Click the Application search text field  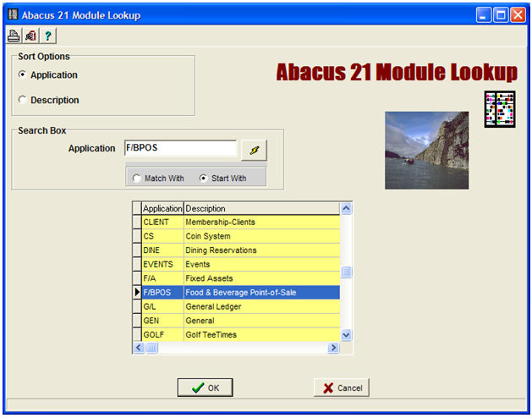click(x=180, y=148)
